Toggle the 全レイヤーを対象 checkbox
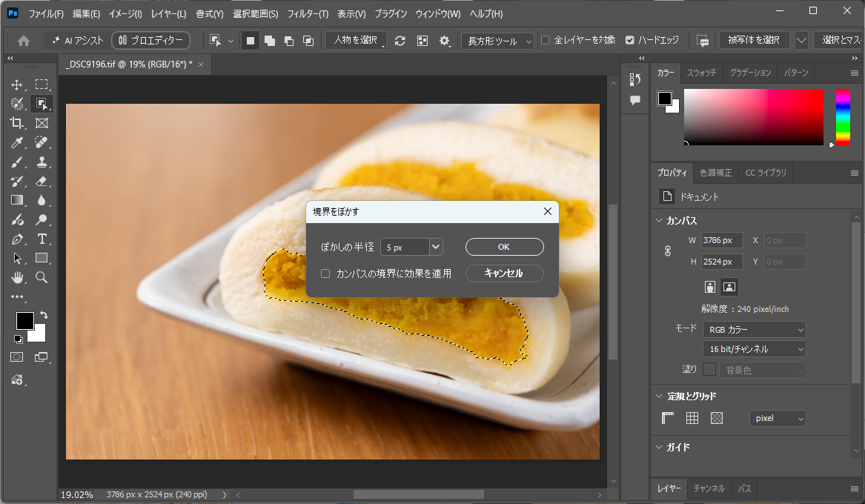This screenshot has height=504, width=865. pos(545,40)
